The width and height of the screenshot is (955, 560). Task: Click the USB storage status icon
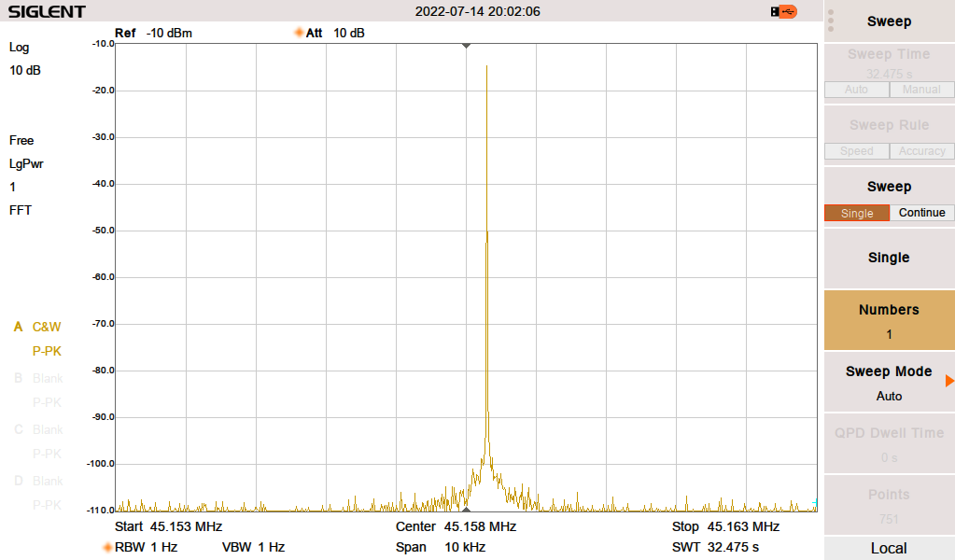784,11
